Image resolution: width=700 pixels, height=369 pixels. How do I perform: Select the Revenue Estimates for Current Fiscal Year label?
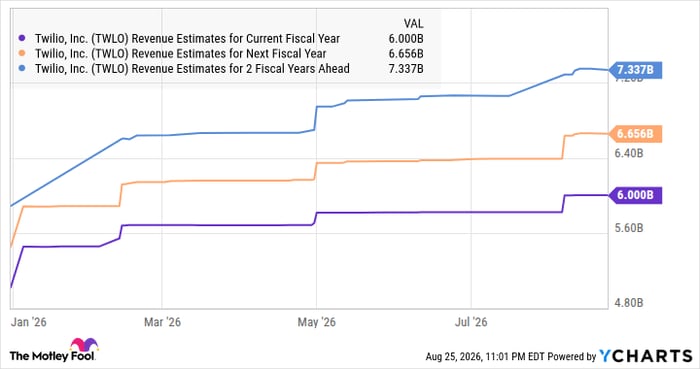pos(188,39)
